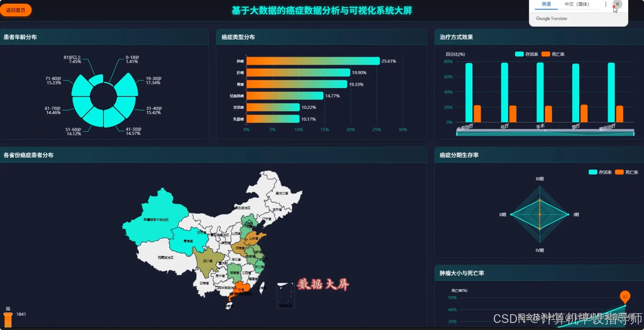This screenshot has height=330, width=644.
Task: Click the visual map handle at 1841
Action: pos(8,314)
